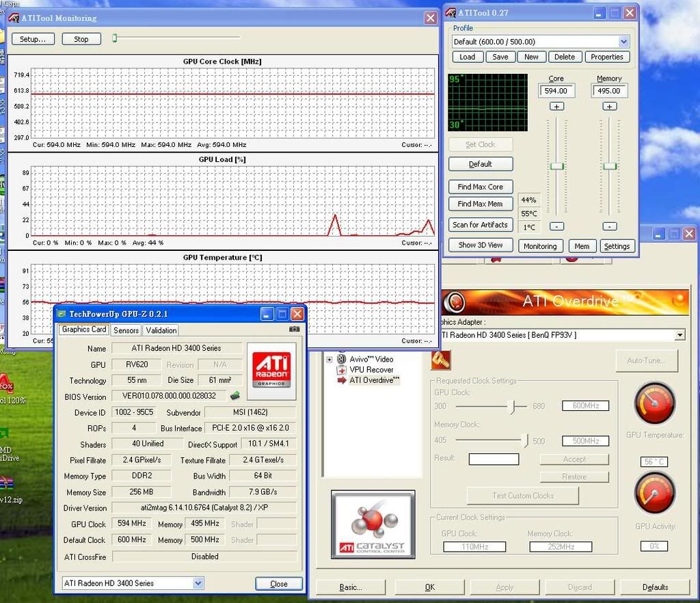The width and height of the screenshot is (700, 603).
Task: Click the Monitoring button in ATITool
Action: click(x=540, y=246)
